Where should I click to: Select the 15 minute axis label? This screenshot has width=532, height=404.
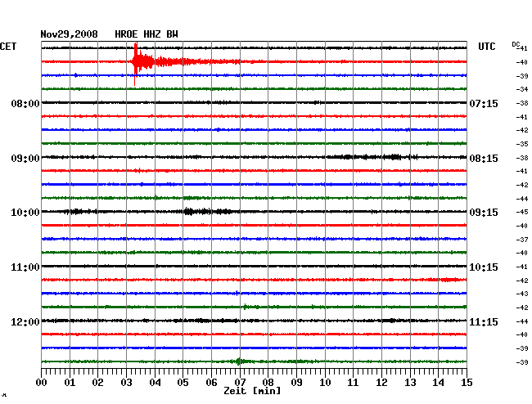click(x=467, y=382)
